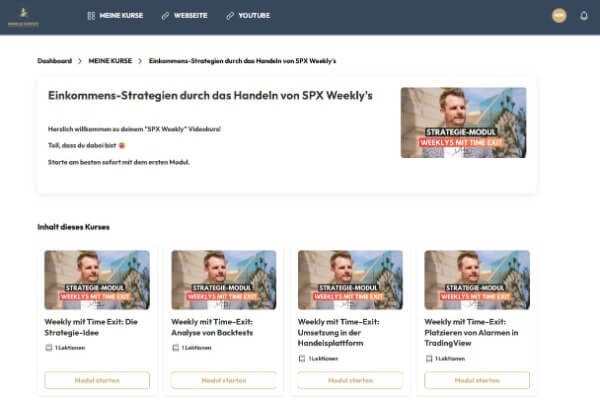Open the notifications bell

(x=584, y=16)
